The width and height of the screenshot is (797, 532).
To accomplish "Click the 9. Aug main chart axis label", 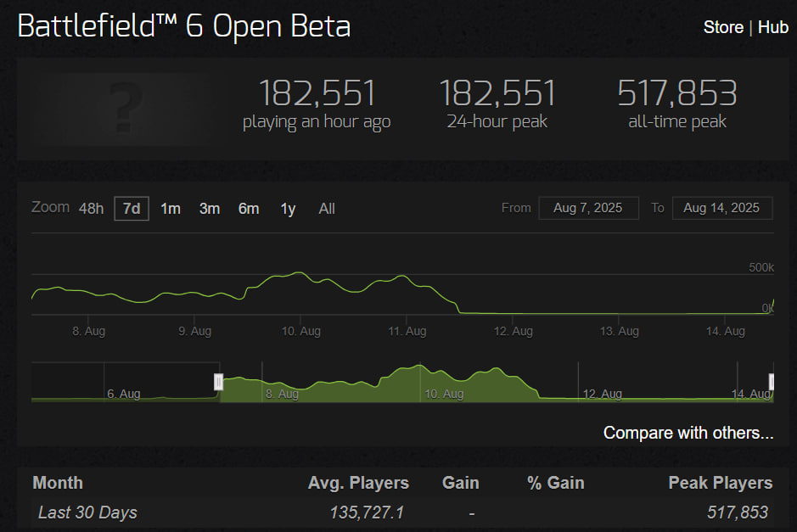I will [194, 331].
